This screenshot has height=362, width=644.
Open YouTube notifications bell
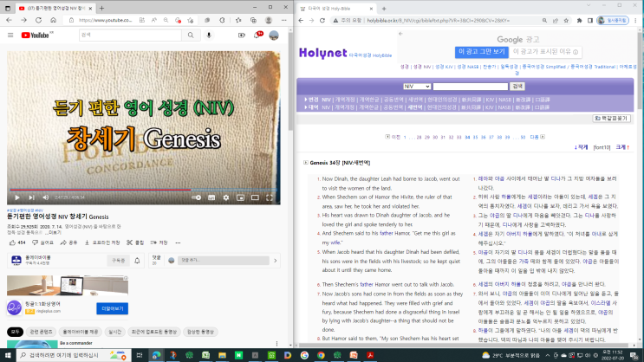[x=257, y=36]
